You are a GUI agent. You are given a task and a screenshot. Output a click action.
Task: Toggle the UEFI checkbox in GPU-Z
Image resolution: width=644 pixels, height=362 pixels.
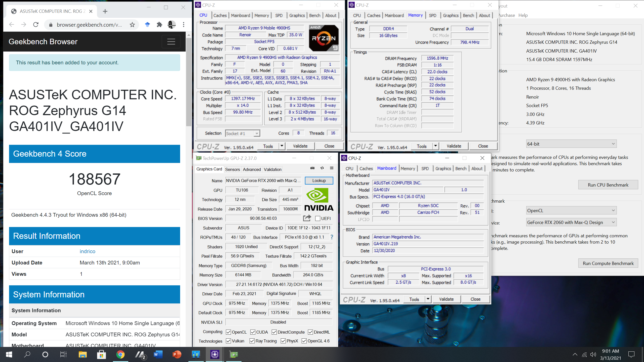click(x=318, y=218)
